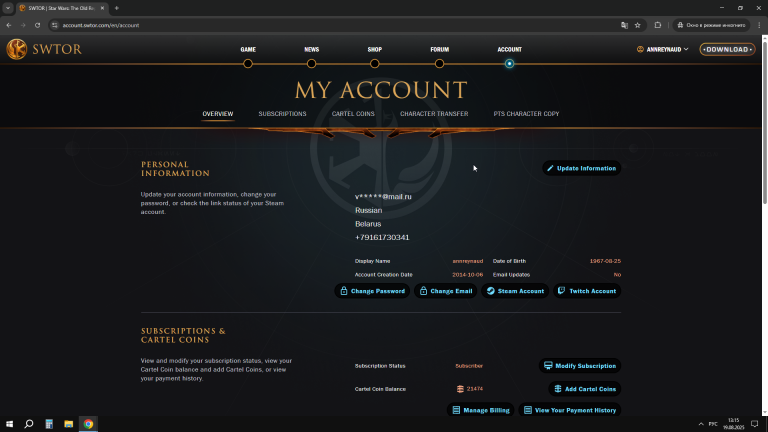Open the GAME nav menu
The image size is (768, 432).
click(x=248, y=49)
